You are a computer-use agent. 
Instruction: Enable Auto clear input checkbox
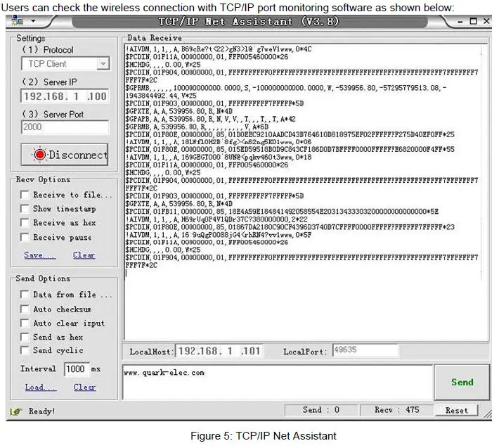pos(25,323)
